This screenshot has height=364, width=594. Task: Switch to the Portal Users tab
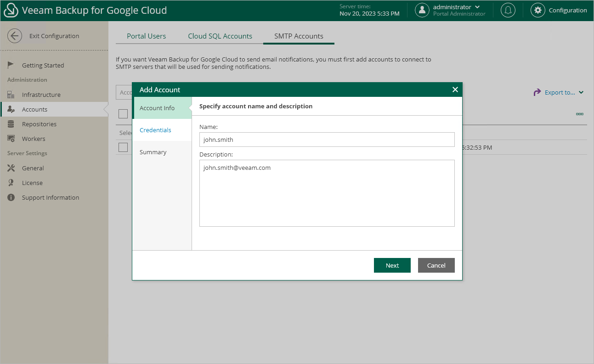[x=147, y=36]
